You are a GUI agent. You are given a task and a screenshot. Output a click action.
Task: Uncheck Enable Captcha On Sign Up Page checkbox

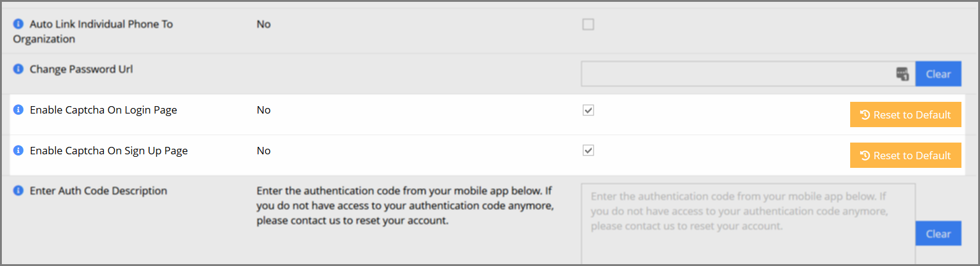pos(588,150)
